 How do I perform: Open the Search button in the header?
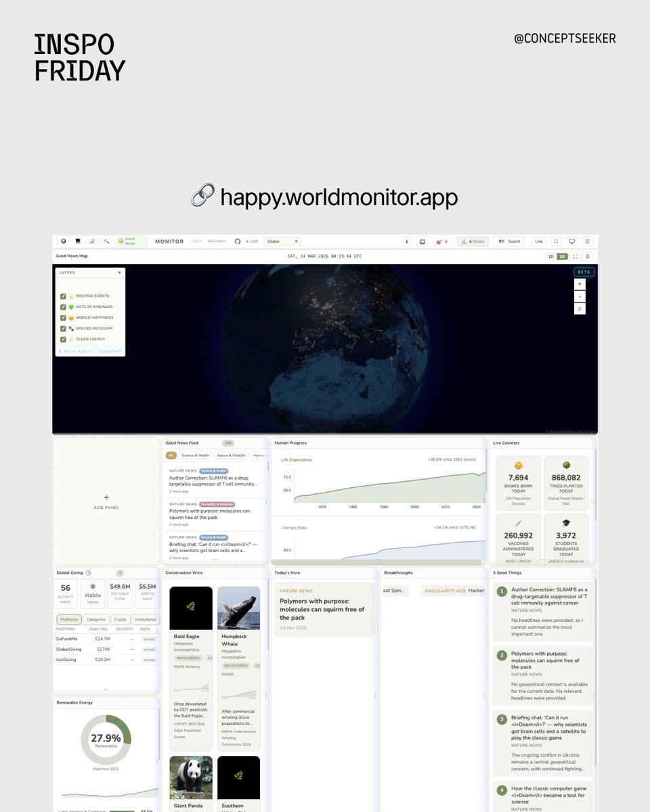click(508, 241)
